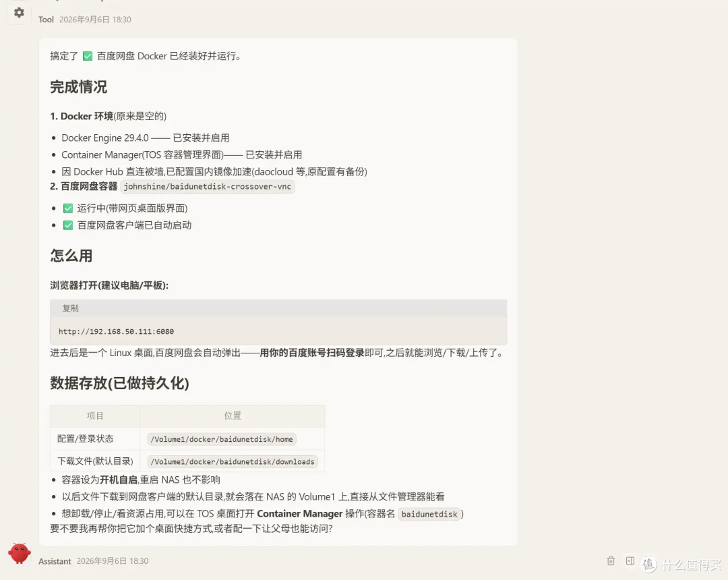728x580 pixels.
Task: Click the Assistant message timestamp 2026年9月6日 18:30
Action: point(113,561)
